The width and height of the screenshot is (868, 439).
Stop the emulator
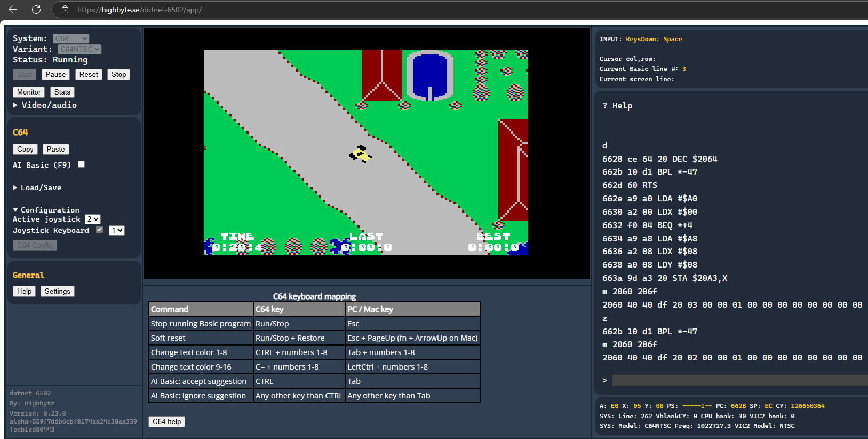119,75
